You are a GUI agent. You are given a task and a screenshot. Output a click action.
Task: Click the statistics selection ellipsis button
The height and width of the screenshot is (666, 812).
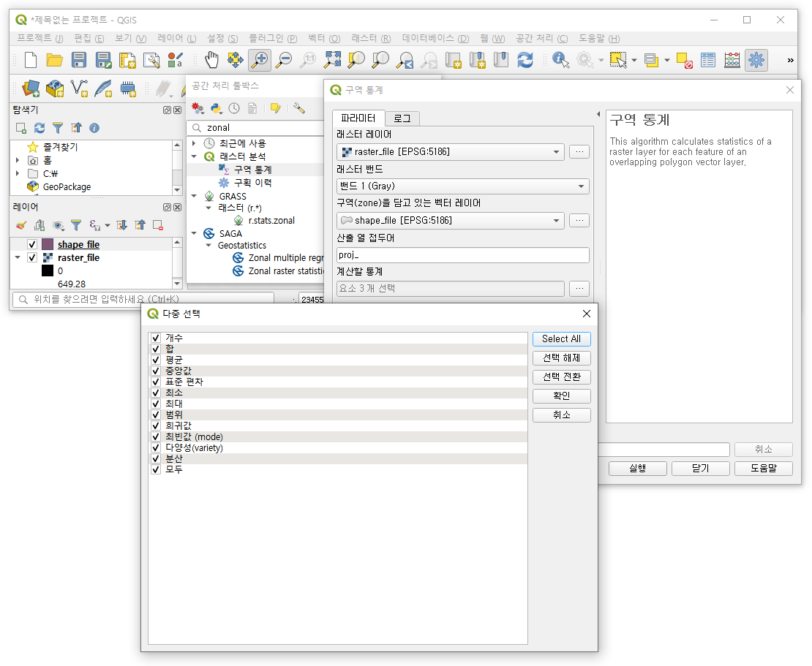pos(579,289)
